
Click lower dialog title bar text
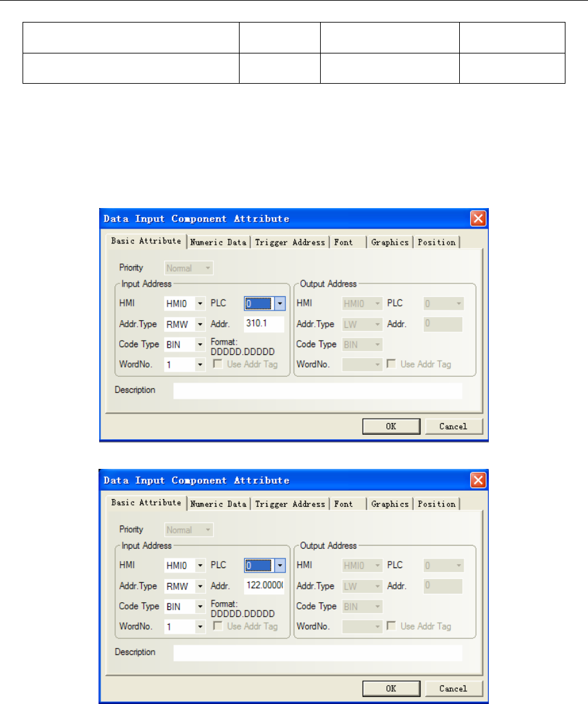pyautogui.click(x=196, y=481)
